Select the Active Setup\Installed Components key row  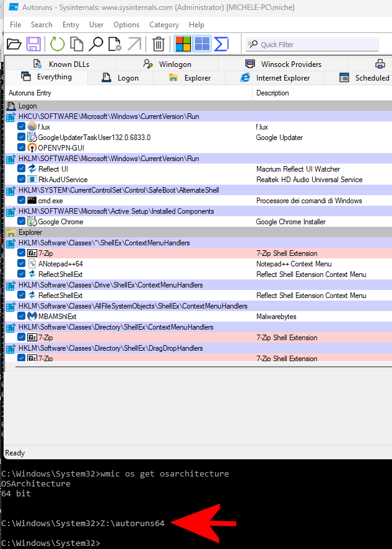199,211
